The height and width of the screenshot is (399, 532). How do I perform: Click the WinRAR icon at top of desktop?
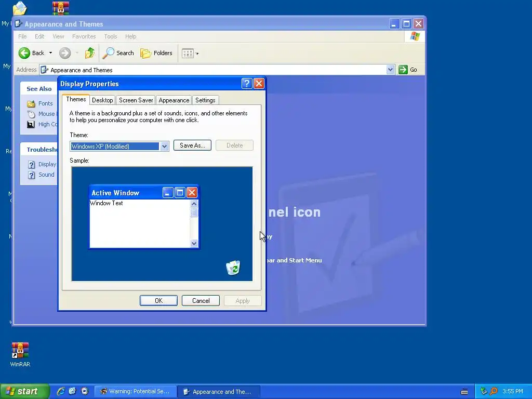coord(61,8)
